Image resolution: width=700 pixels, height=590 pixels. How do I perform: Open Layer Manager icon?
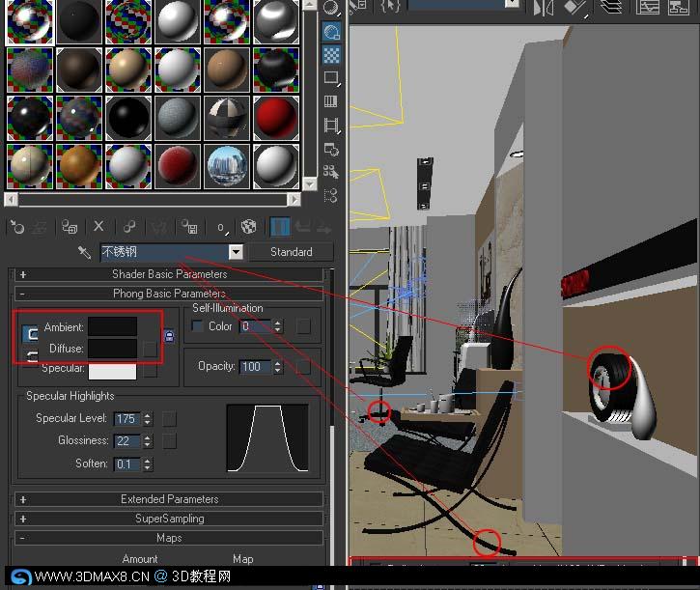pos(611,7)
